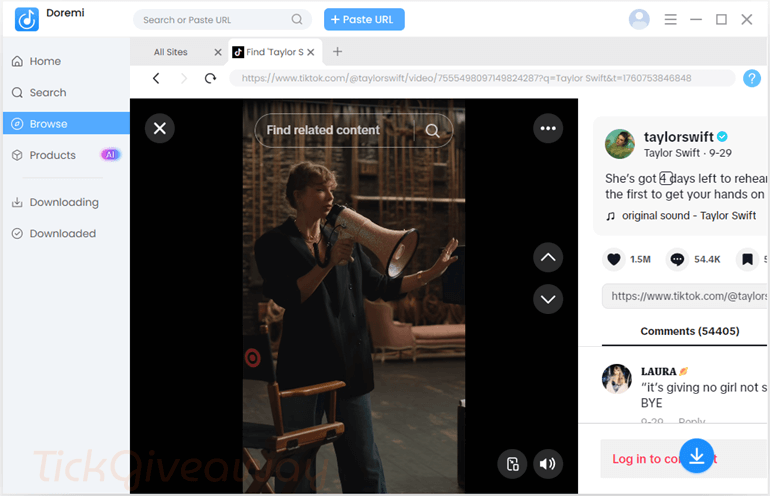Click the comment bubble icon
The height and width of the screenshot is (496, 770).
pos(677,259)
